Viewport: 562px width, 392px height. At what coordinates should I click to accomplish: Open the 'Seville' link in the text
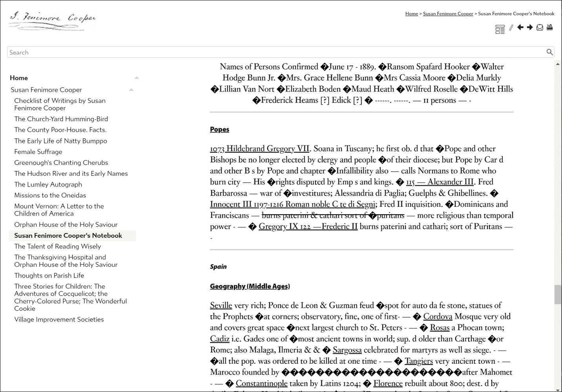pyautogui.click(x=221, y=305)
